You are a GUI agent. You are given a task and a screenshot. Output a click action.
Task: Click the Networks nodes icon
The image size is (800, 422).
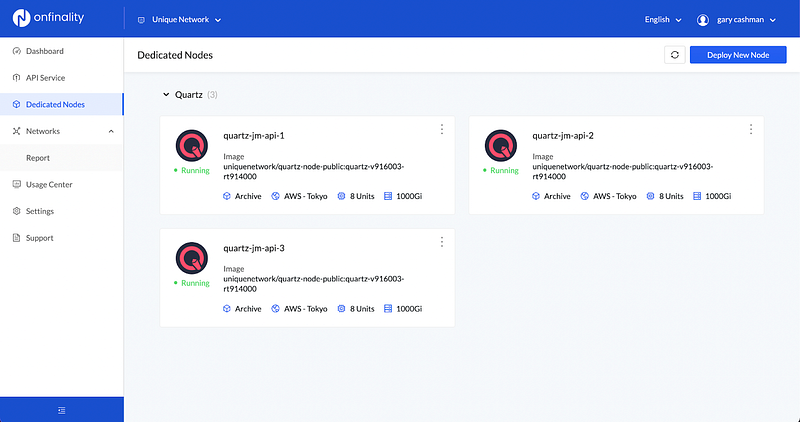click(16, 131)
